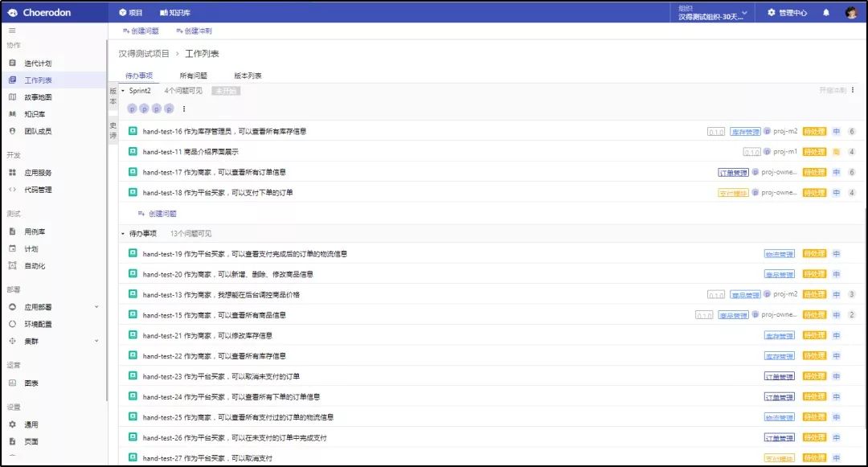Image resolution: width=868 pixels, height=467 pixels.
Task: Switch to the 版本列表 tab
Action: 248,76
